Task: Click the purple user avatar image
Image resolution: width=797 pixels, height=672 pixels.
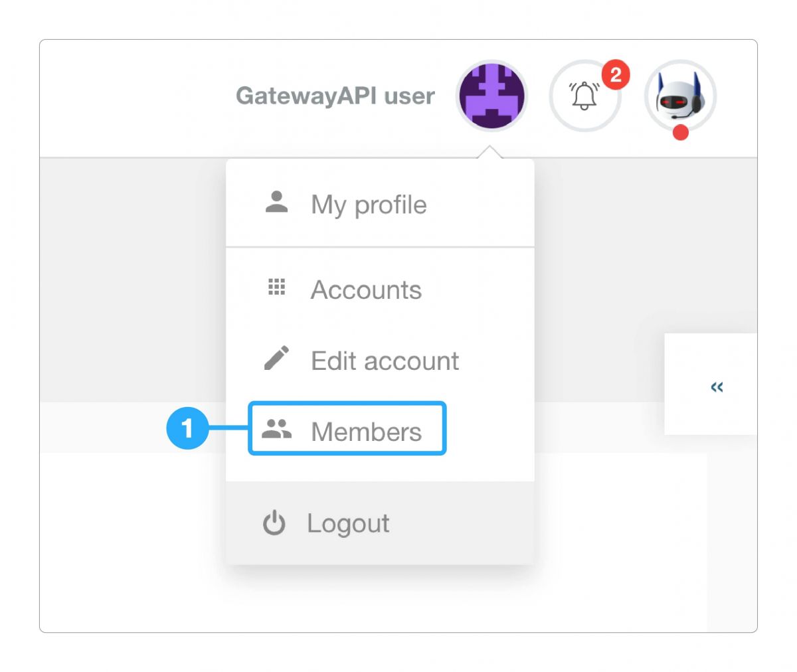Action: pos(492,95)
